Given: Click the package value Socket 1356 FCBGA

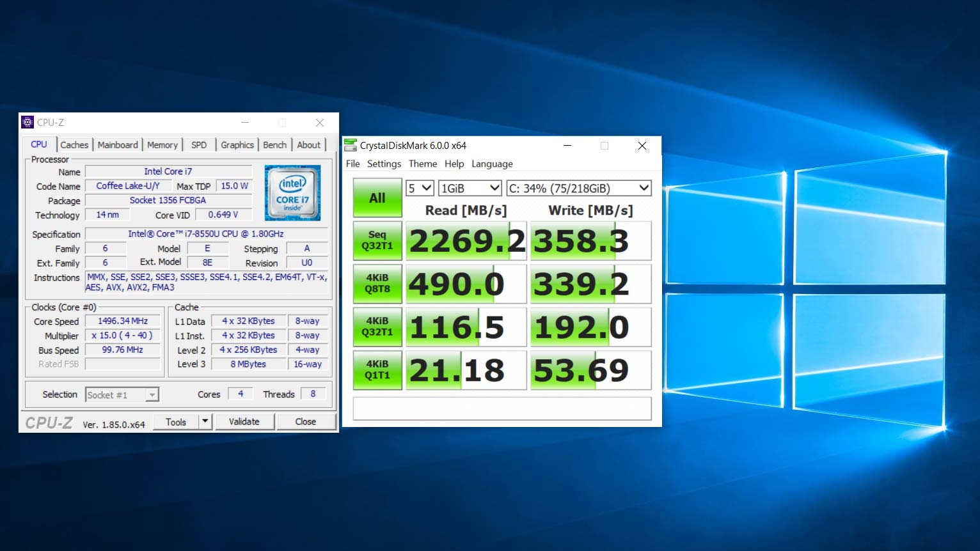Looking at the screenshot, I should [168, 201].
